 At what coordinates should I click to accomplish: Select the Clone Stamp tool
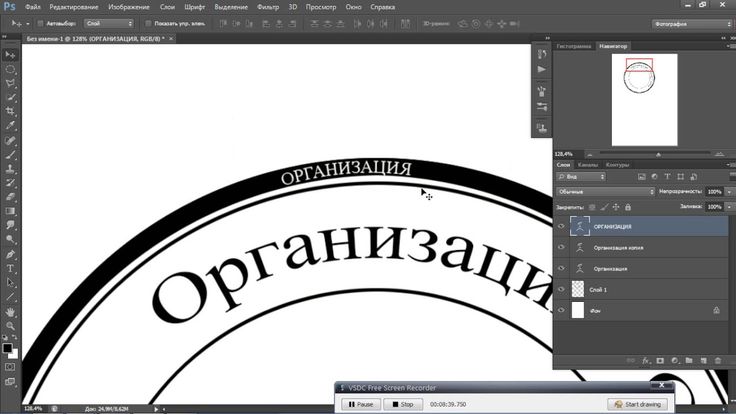tap(10, 169)
